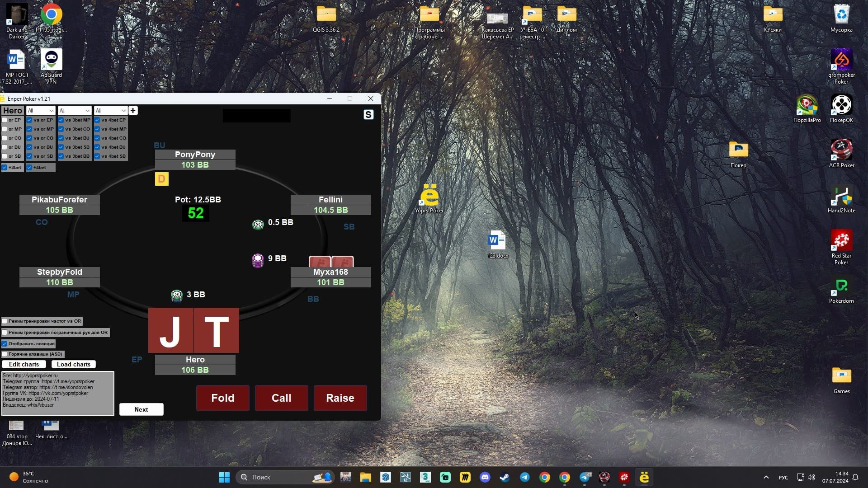Open Pokerdom desktop shortcut
Image resolution: width=868 pixels, height=488 pixels.
click(841, 290)
